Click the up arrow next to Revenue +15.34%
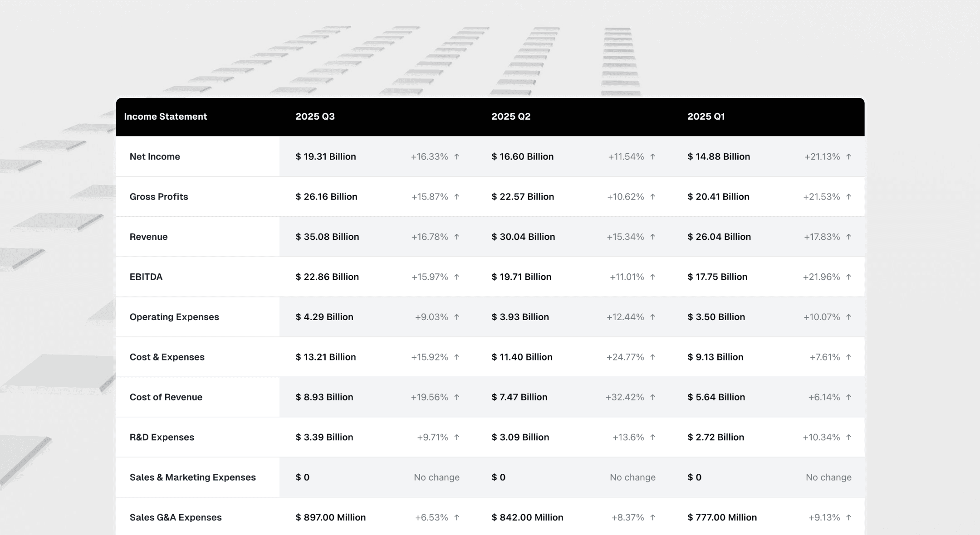Image resolution: width=980 pixels, height=535 pixels. coord(653,237)
